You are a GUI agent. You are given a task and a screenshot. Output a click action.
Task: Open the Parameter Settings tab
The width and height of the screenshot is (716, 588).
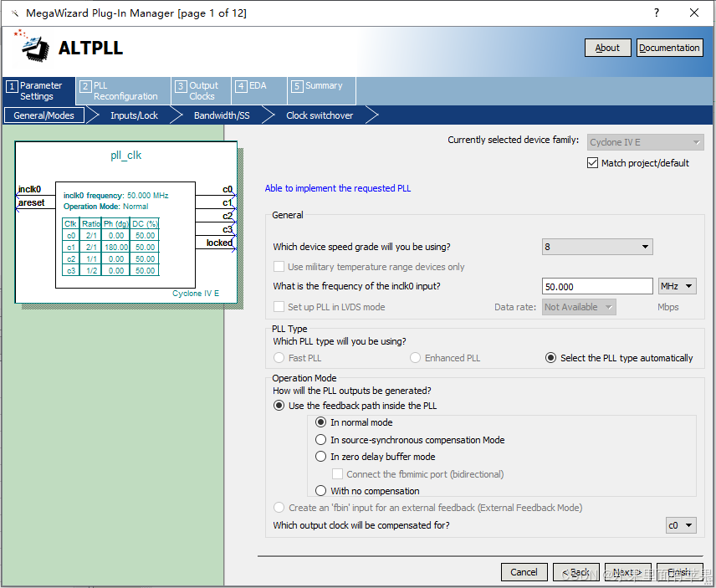point(38,91)
